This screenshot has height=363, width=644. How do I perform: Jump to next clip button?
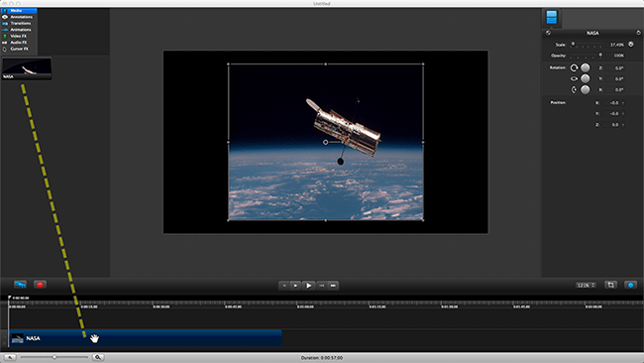[333, 286]
